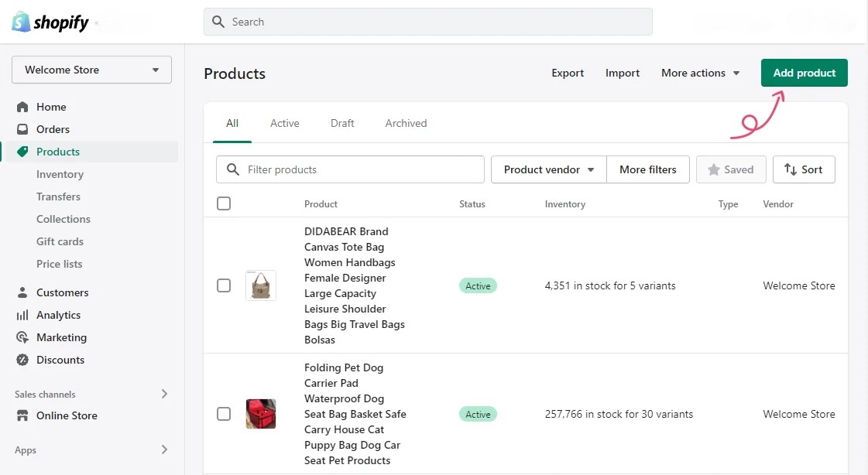Click the Home house icon in the sidebar
Screen dimensions: 868x475
pos(22,107)
